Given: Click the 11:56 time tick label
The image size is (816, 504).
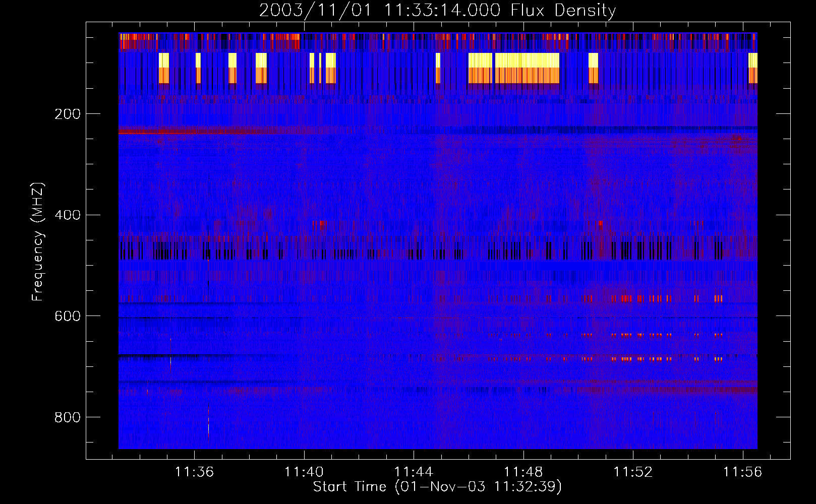Looking at the screenshot, I should point(742,472).
